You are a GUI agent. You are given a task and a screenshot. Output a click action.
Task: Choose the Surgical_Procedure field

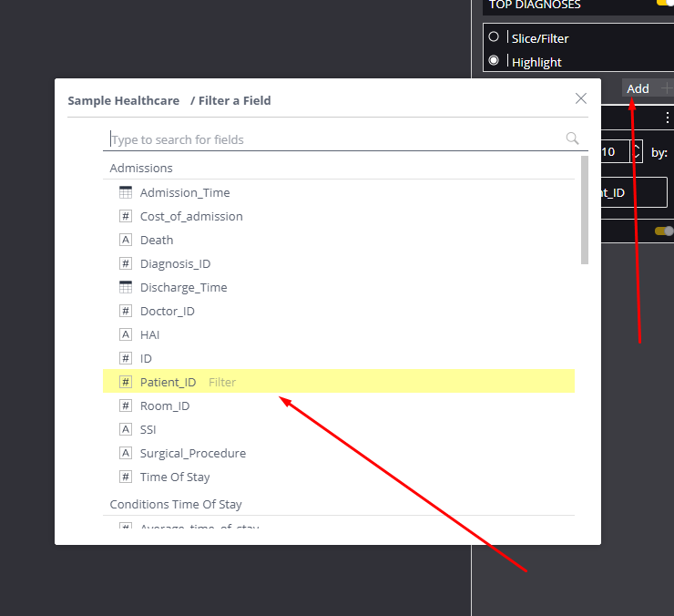click(x=192, y=453)
